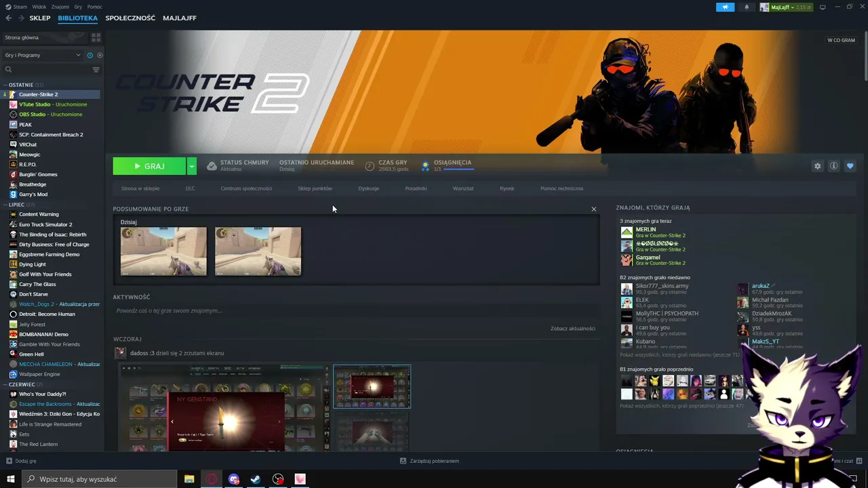Open cloud status icon
The width and height of the screenshot is (868, 488).
(212, 166)
